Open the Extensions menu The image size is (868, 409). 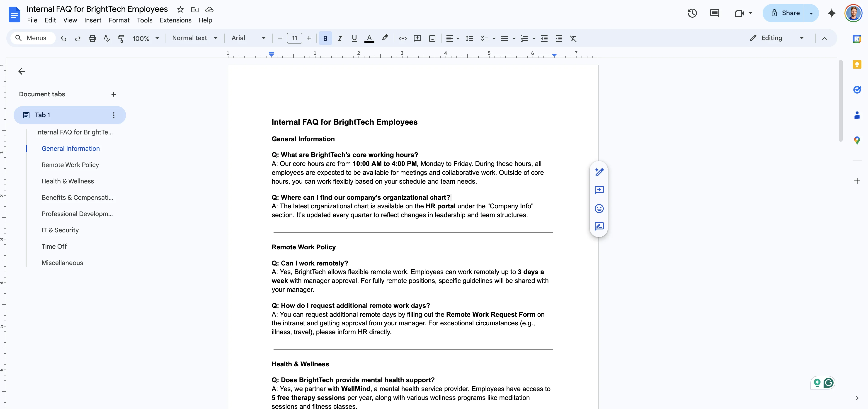tap(175, 20)
